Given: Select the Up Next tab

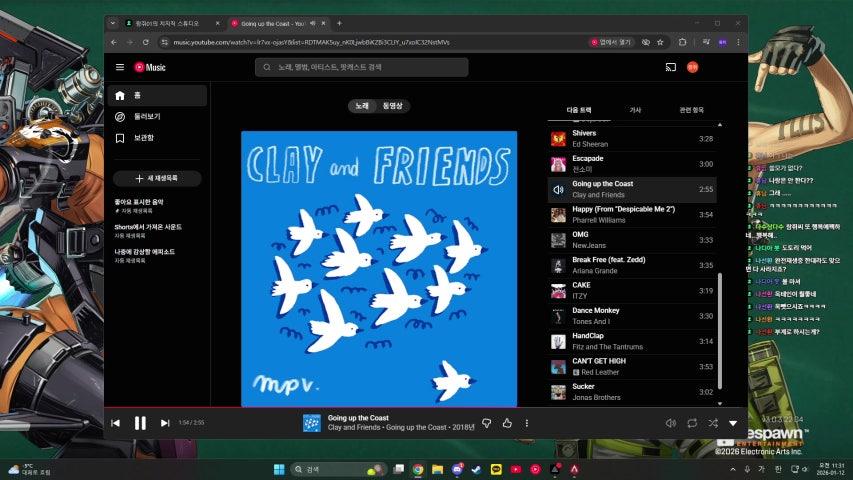Looking at the screenshot, I should coord(579,110).
